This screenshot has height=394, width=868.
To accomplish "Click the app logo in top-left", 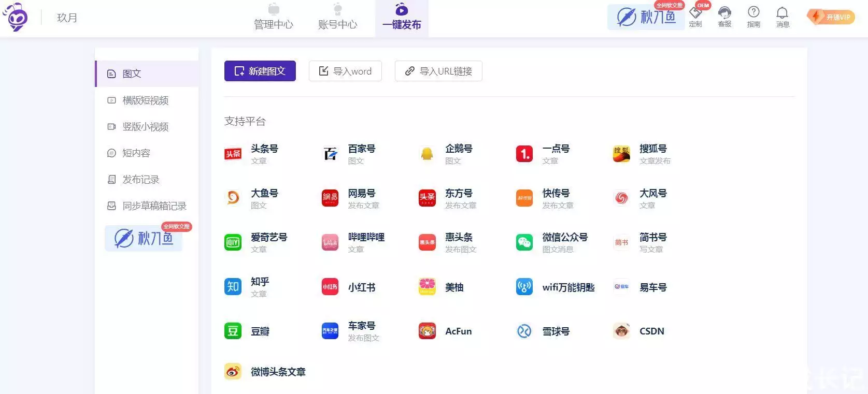I will click(x=16, y=17).
